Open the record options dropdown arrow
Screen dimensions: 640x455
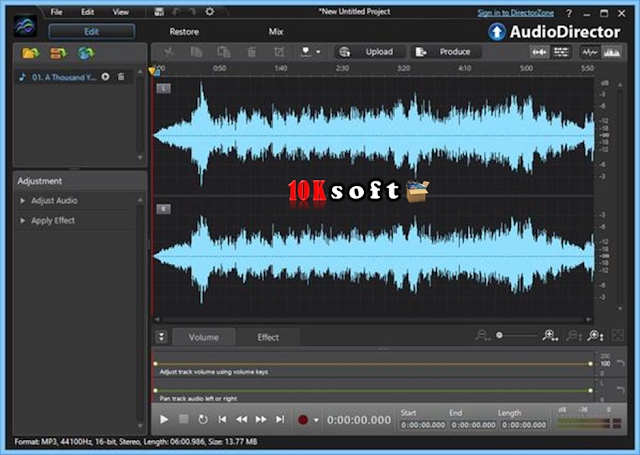pyautogui.click(x=316, y=420)
